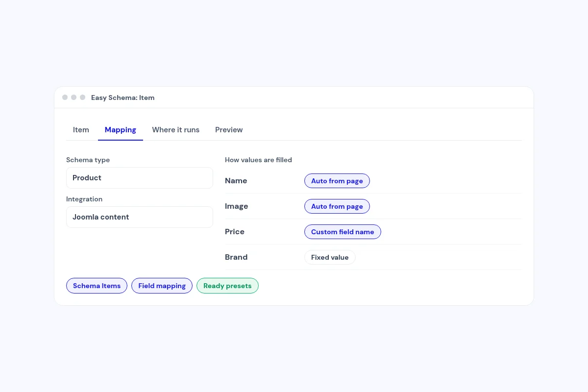
Task: Click the Schema Items tag
Action: pos(97,286)
